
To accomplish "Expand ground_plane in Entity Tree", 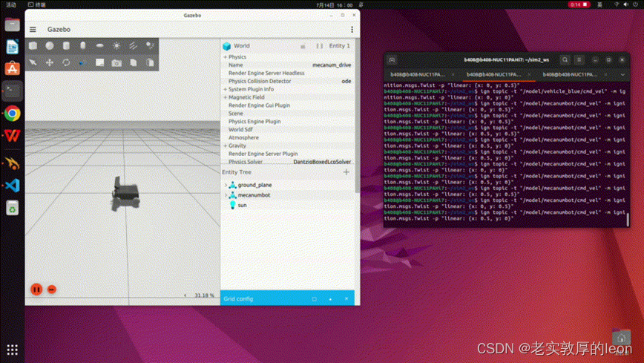I will [x=226, y=185].
